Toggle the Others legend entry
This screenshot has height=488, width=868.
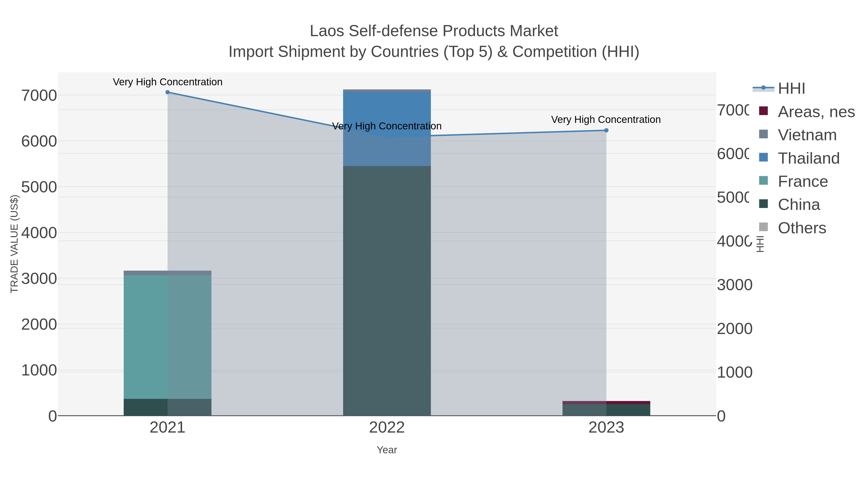click(x=792, y=228)
